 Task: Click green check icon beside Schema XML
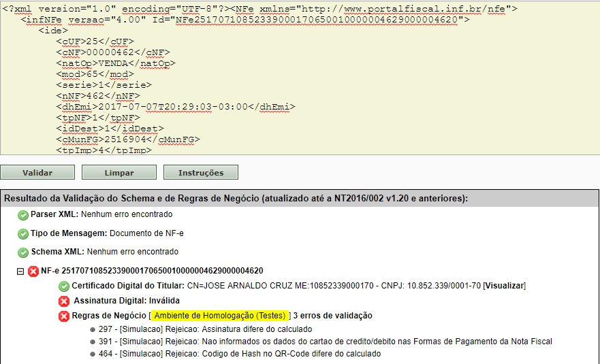pyautogui.click(x=23, y=252)
